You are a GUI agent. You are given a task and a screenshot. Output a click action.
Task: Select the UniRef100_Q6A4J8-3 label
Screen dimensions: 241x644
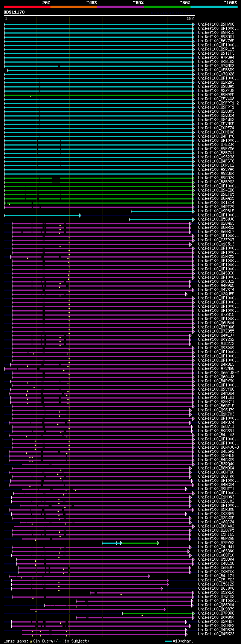point(218,447)
